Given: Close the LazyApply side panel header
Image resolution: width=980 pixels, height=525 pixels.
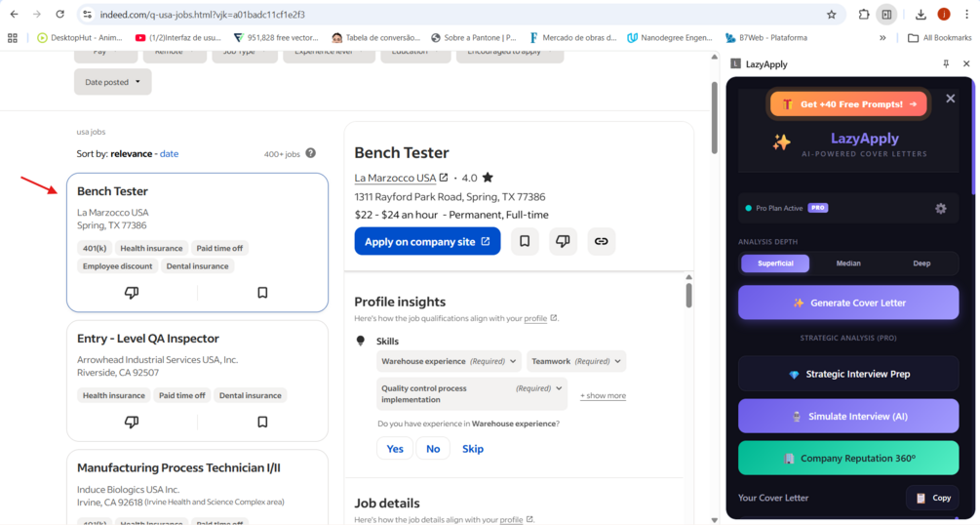Looking at the screenshot, I should [966, 63].
